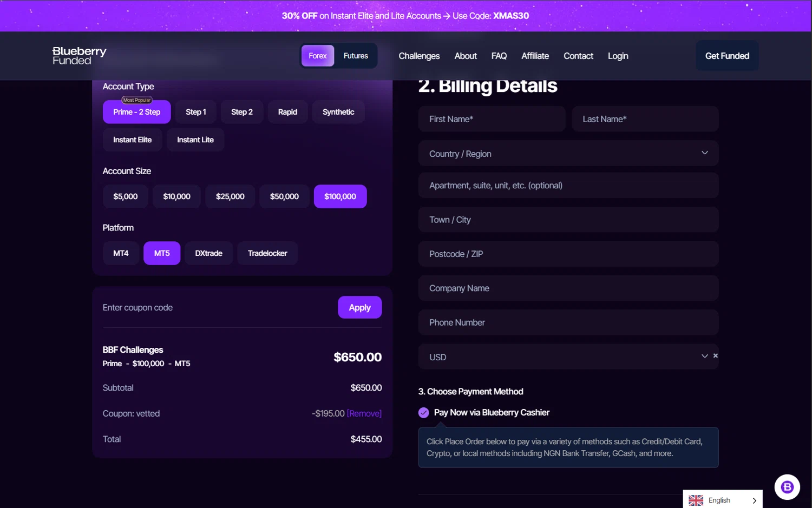Switch to Futures toggle
812x508 pixels.
point(356,56)
